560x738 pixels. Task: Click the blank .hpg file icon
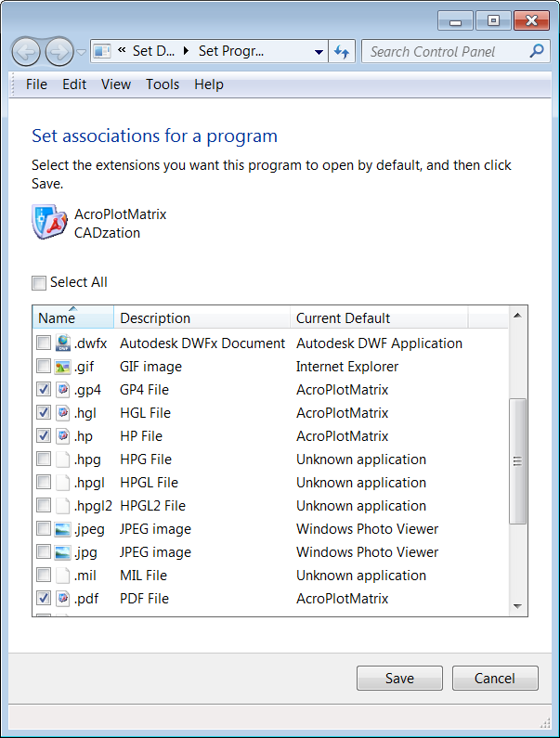point(62,460)
